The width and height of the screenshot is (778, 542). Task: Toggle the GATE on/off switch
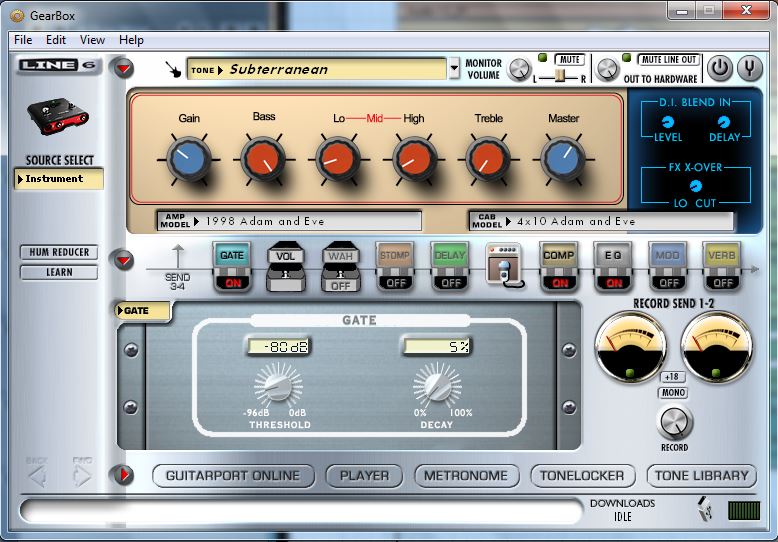(233, 282)
